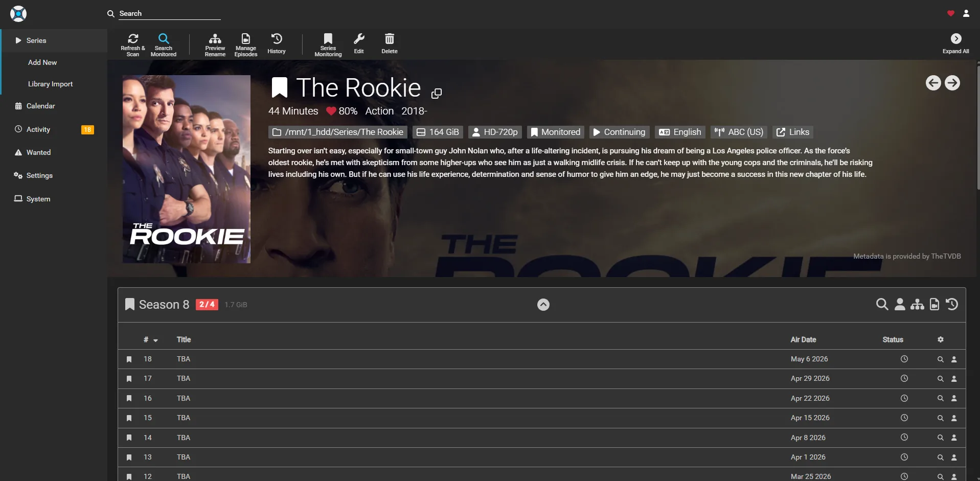Open Season 8 interactive search
The image size is (980, 481).
coord(900,305)
